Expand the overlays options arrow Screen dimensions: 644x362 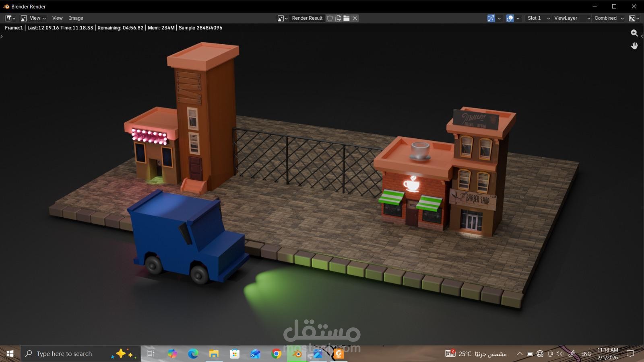coord(518,18)
